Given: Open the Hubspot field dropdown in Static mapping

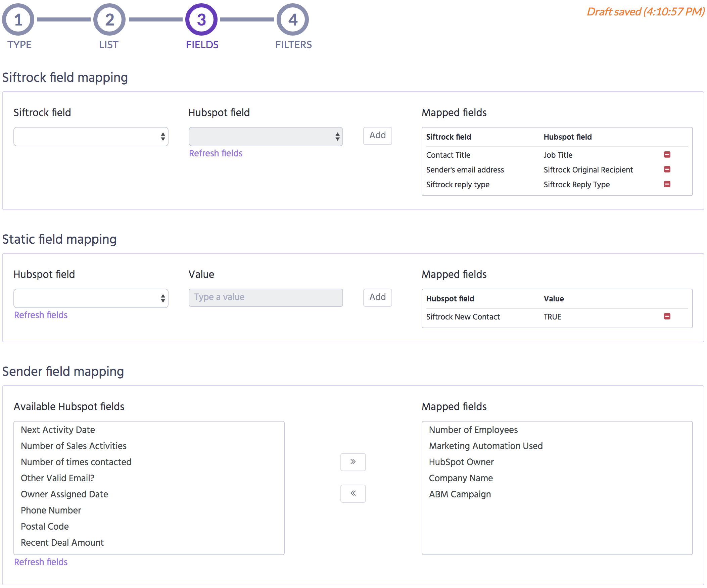Looking at the screenshot, I should [91, 298].
